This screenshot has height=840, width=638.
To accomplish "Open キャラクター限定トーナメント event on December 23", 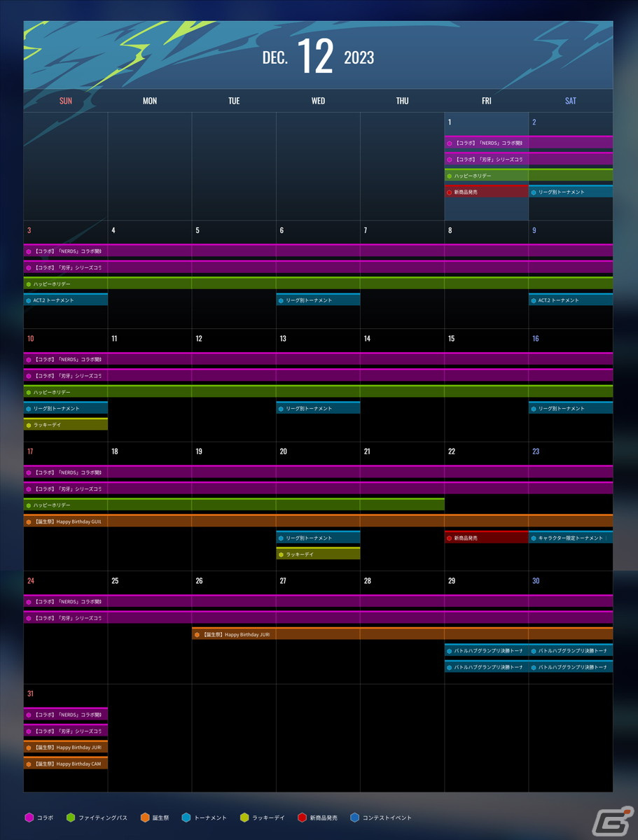I will coord(571,538).
